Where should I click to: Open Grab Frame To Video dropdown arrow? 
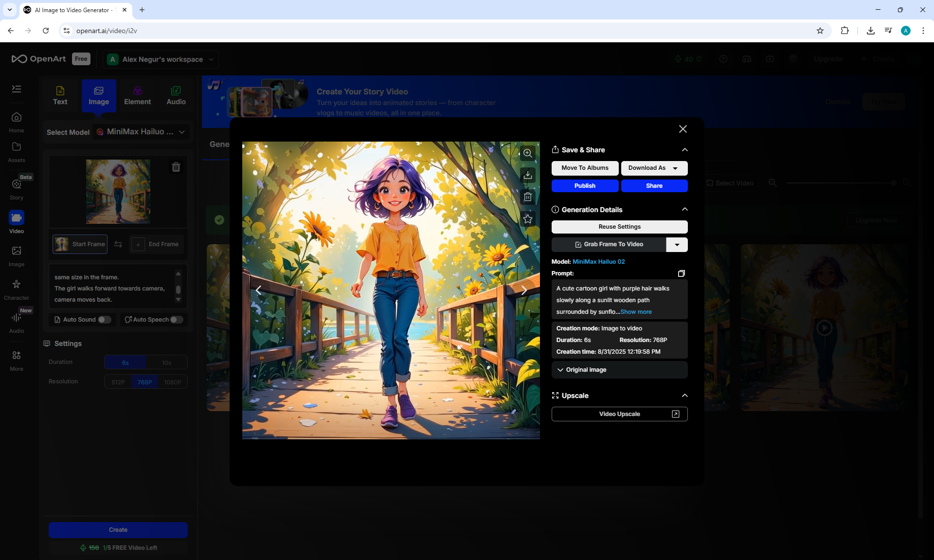pos(677,245)
